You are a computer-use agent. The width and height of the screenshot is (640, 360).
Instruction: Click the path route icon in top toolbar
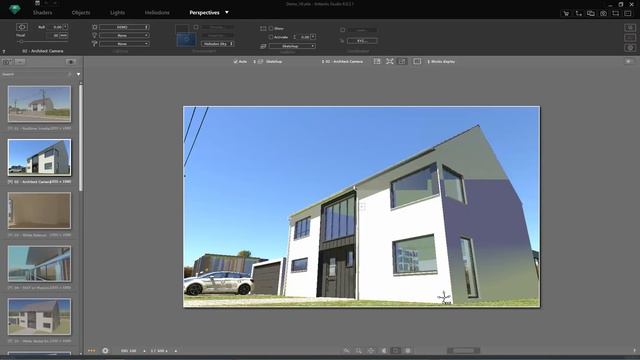[578, 13]
